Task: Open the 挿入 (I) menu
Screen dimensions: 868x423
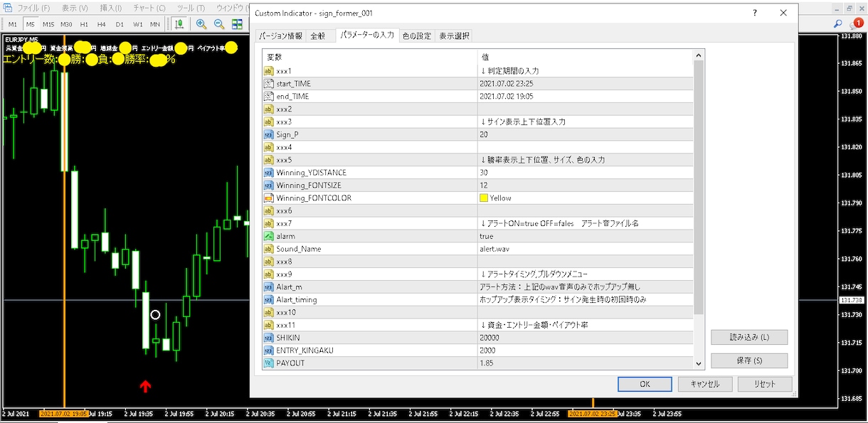Action: pyautogui.click(x=111, y=8)
